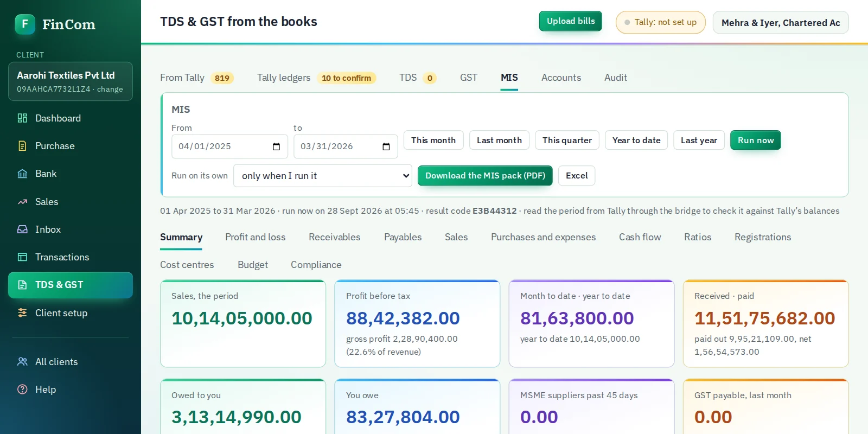This screenshot has height=434, width=868.
Task: Click the Upload bills button
Action: 571,21
